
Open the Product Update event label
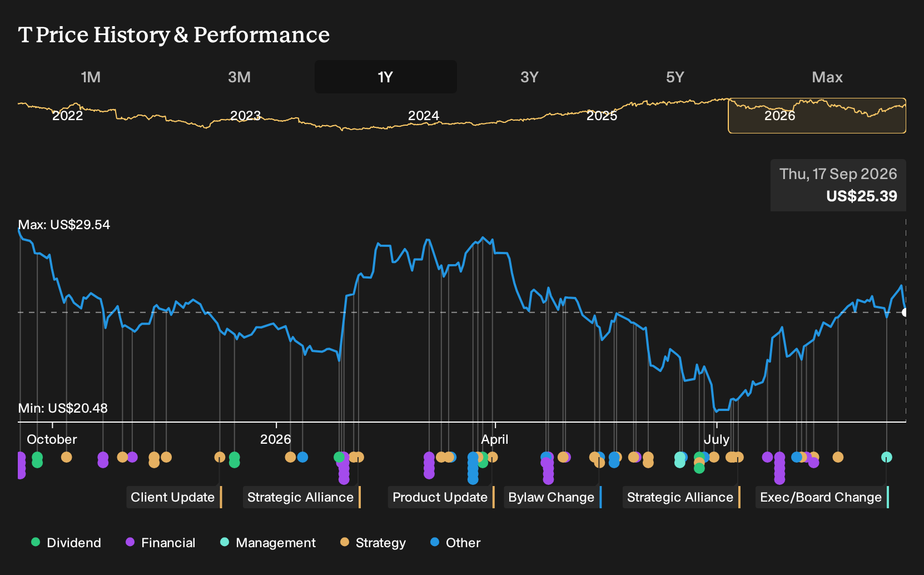click(440, 497)
